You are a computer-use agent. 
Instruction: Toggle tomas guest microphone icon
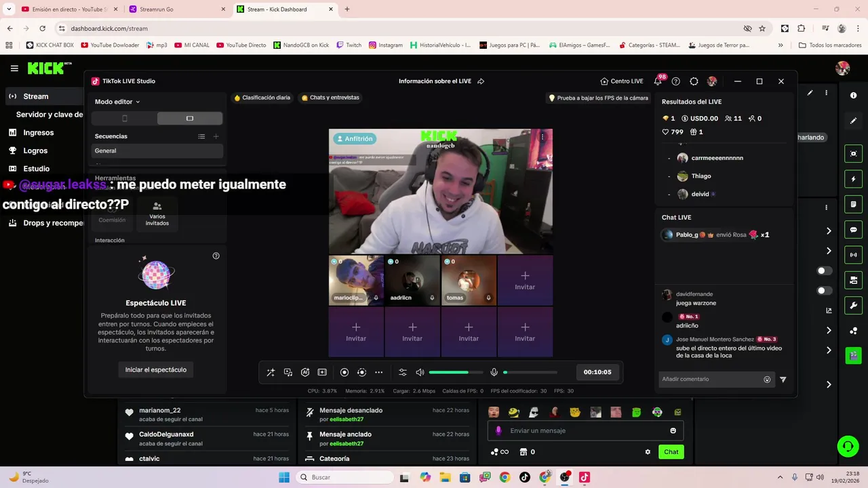point(488,298)
